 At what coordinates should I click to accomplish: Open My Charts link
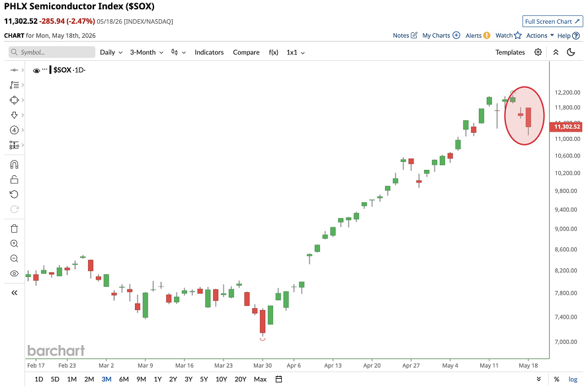pos(441,36)
